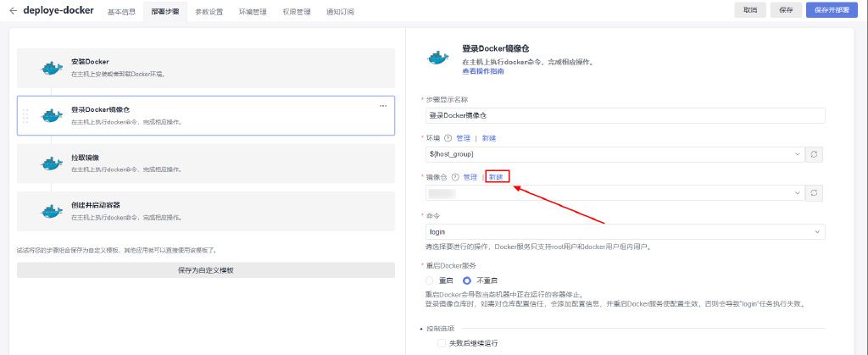Click the Docker whale icon in the detail panel header
868x355 pixels.
coord(438,58)
